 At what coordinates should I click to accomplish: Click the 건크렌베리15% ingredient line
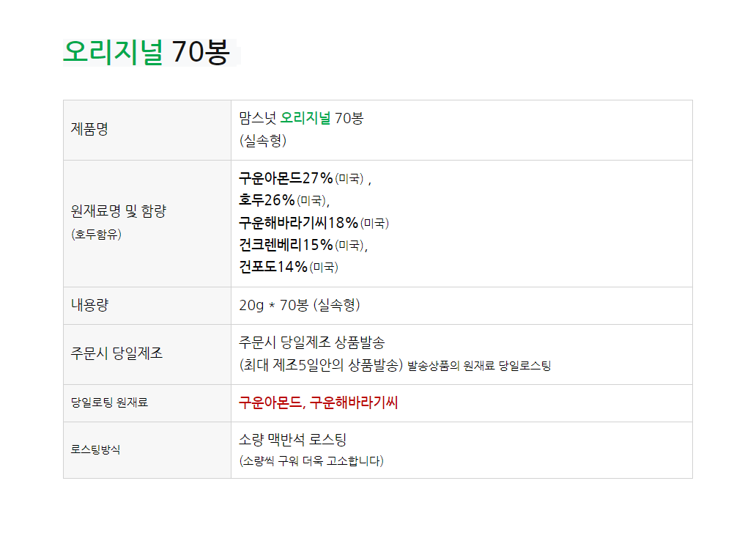(x=286, y=245)
